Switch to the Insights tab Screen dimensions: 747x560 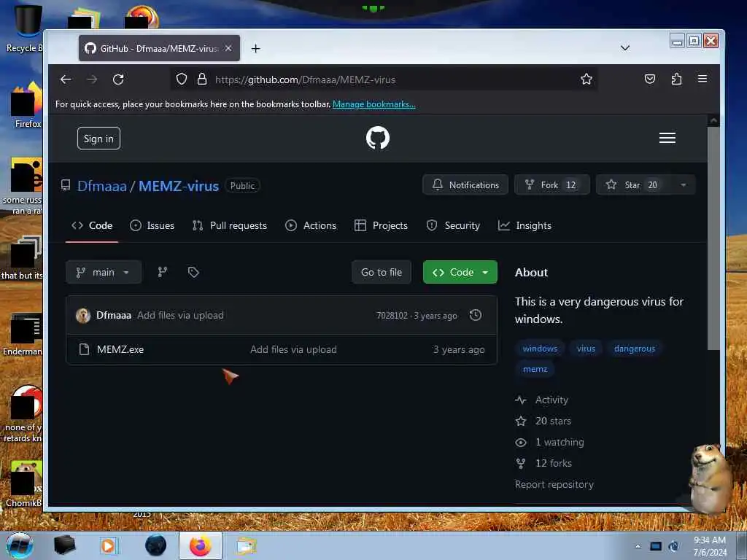pos(525,226)
